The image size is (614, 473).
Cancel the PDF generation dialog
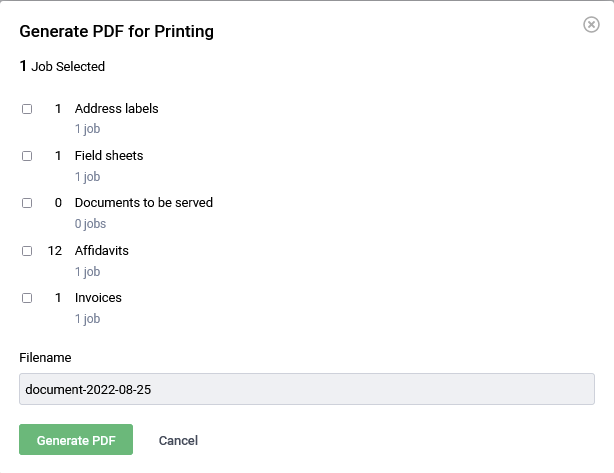pyautogui.click(x=178, y=440)
